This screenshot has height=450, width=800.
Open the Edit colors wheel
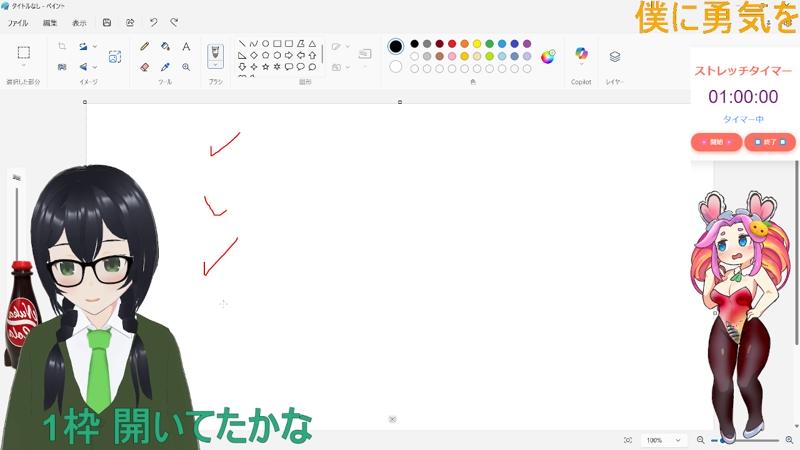[x=548, y=57]
